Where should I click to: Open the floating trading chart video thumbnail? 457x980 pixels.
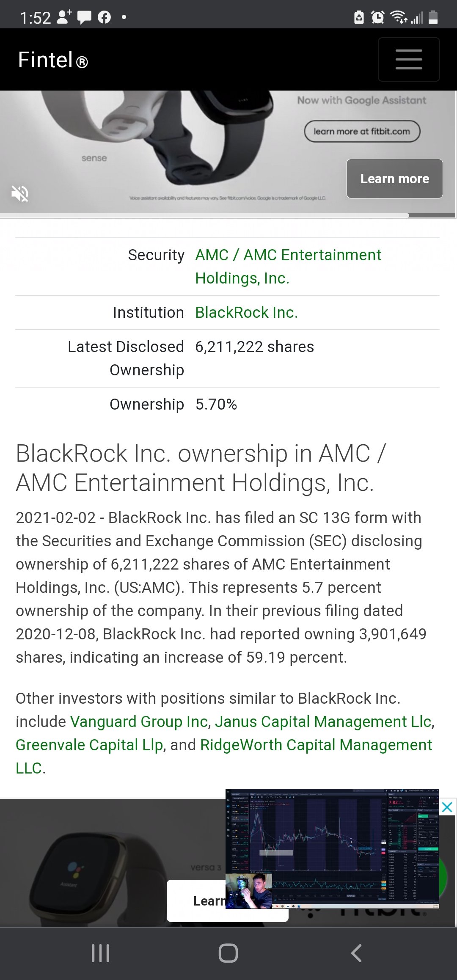pos(332,848)
